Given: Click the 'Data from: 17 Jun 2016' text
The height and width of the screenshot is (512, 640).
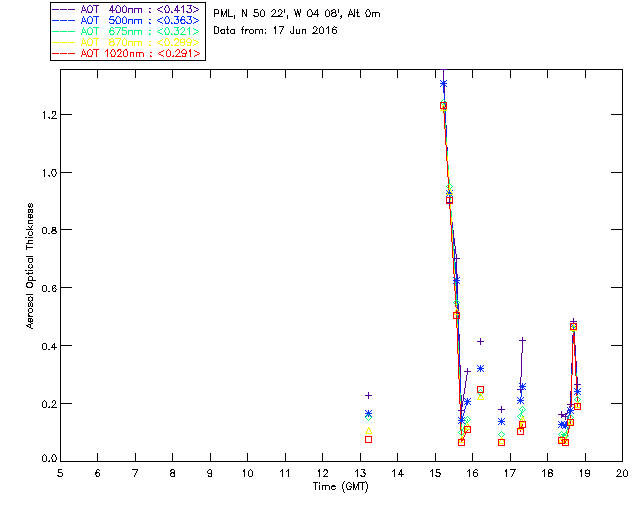Looking at the screenshot, I should 275,31.
